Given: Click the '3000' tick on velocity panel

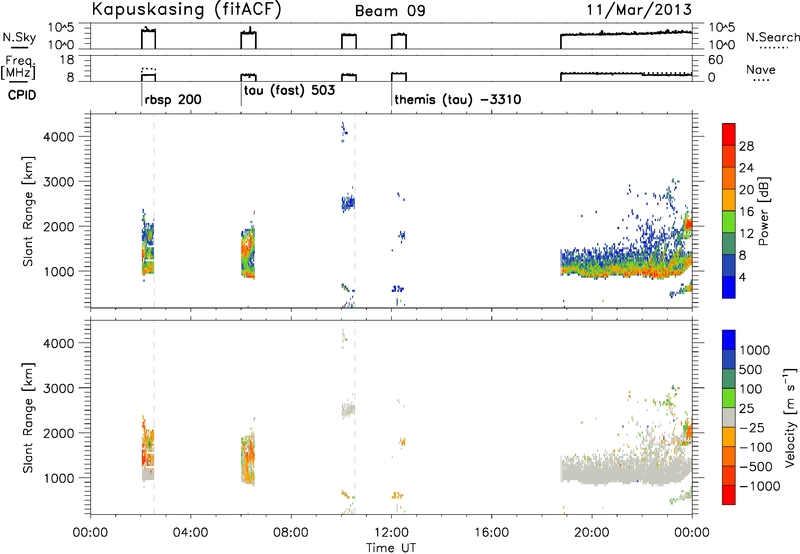Looking at the screenshot, I should pyautogui.click(x=58, y=388).
